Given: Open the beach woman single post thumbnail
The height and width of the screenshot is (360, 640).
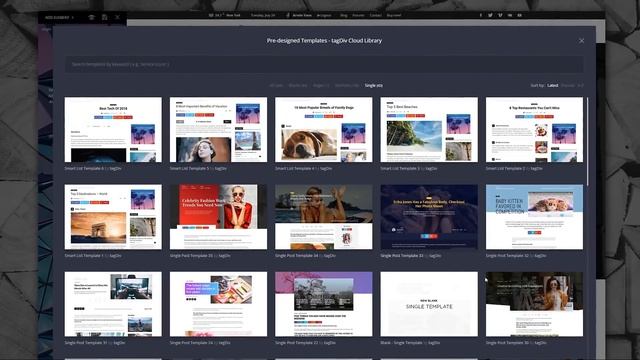Looking at the screenshot, I should [324, 217].
